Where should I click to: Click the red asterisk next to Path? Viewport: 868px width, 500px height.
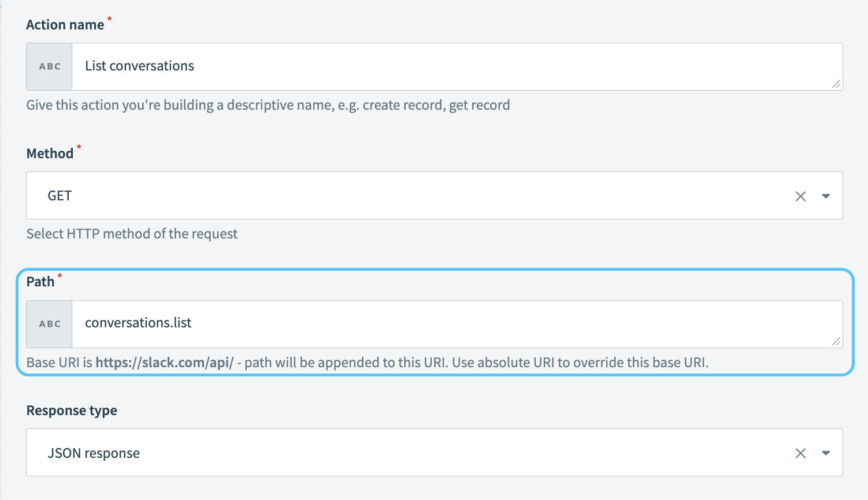click(x=60, y=275)
